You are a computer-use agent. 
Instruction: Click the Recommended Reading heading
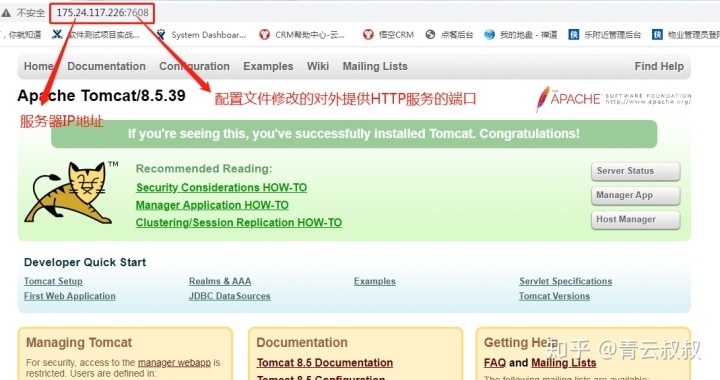pyautogui.click(x=204, y=169)
